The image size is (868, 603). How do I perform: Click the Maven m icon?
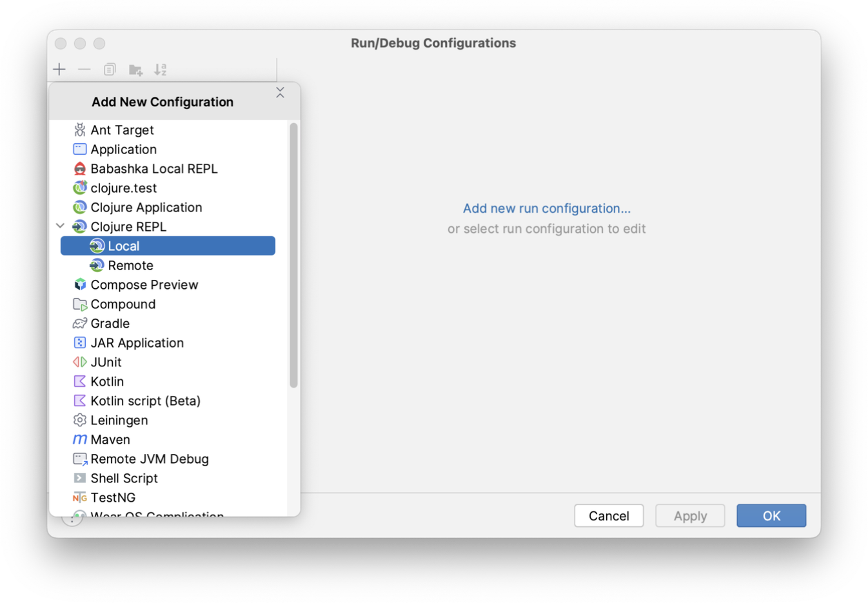[79, 439]
